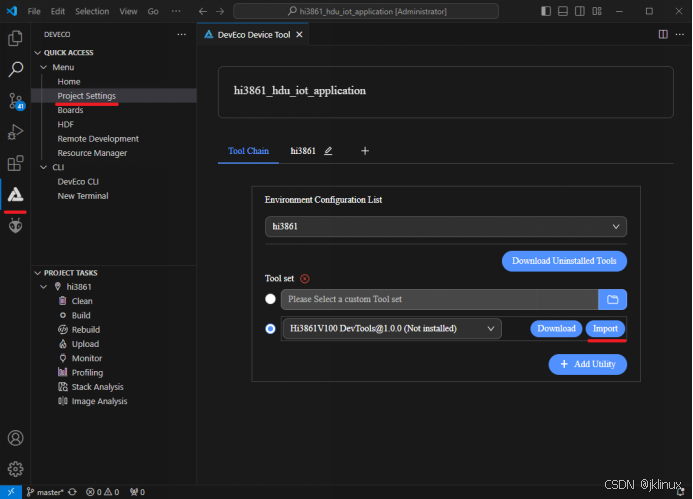Open editor more actions ellipsis

coord(680,34)
